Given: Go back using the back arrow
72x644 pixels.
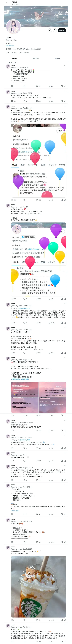Looking at the screenshot, I should [x=7, y=3].
